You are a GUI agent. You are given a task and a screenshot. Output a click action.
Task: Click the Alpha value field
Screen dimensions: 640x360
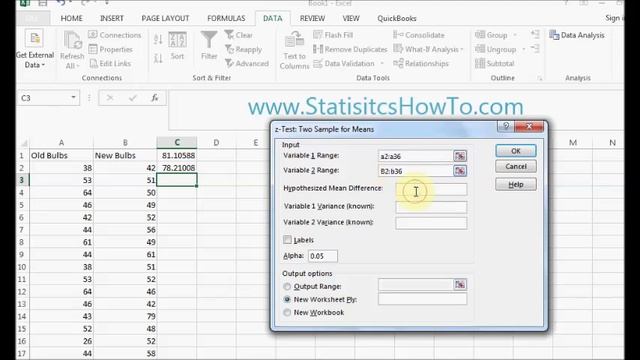point(323,256)
